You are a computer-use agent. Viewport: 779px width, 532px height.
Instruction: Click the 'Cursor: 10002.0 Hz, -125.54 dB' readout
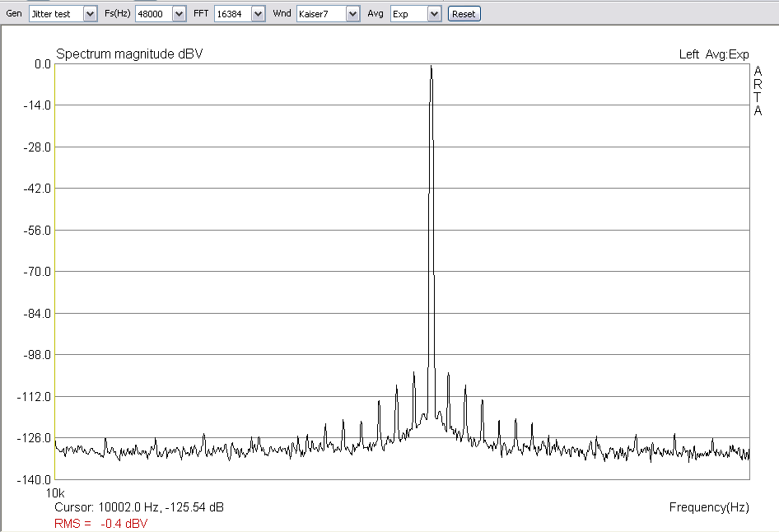pyautogui.click(x=139, y=507)
